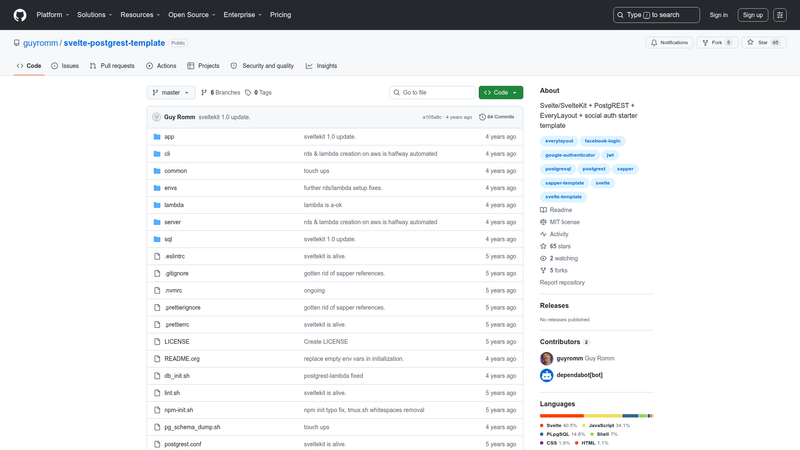Expand the Enterprise menu
This screenshot has width=800, height=450.
(242, 15)
